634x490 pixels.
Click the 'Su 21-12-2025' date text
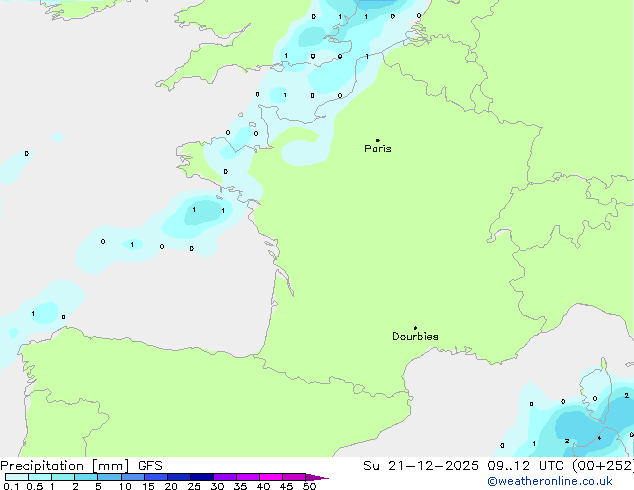(x=421, y=466)
